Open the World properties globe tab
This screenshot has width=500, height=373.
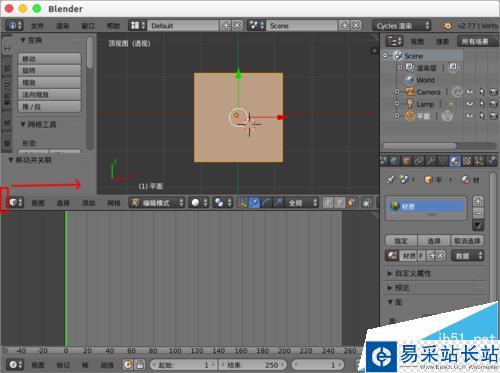tap(395, 161)
